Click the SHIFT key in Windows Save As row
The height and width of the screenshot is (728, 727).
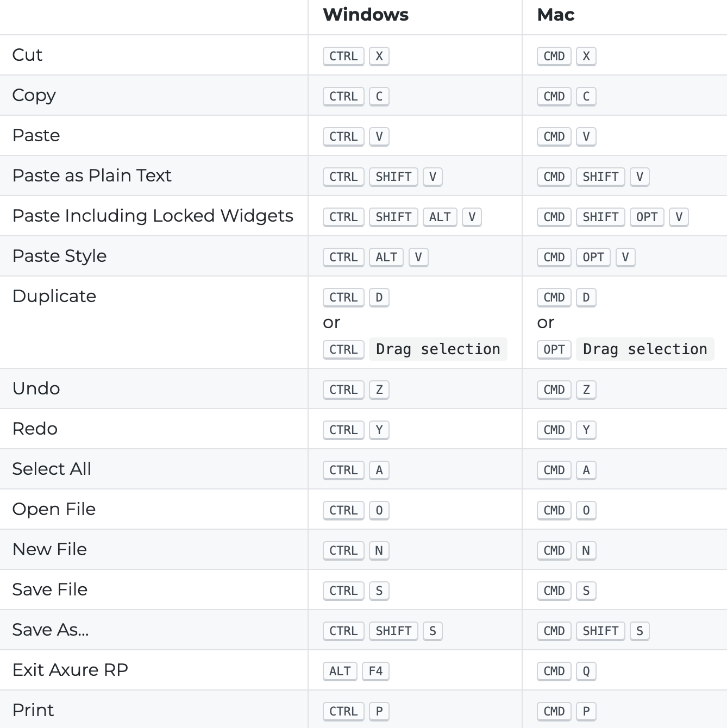click(x=393, y=631)
